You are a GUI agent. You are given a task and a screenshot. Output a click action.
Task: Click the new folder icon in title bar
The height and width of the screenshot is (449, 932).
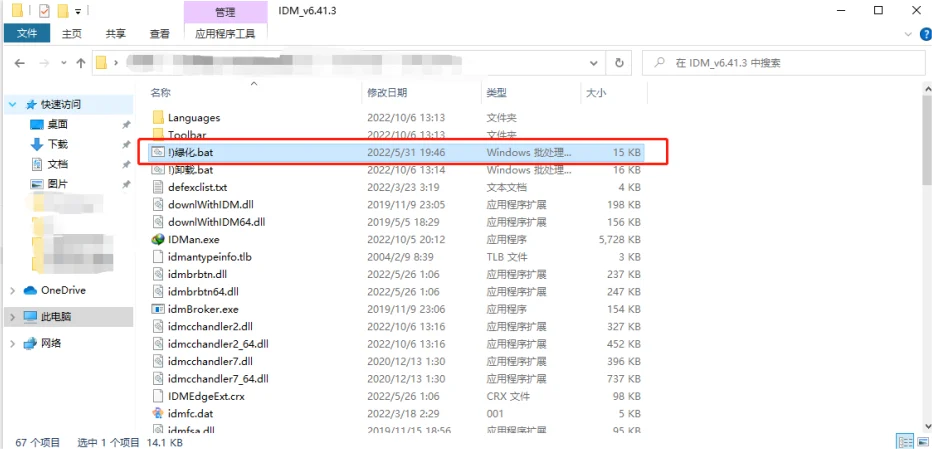point(64,11)
